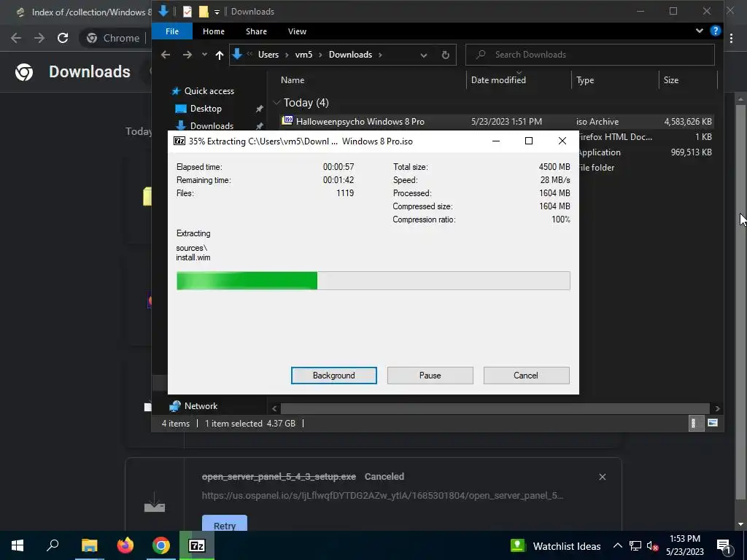Send the 7-Zip extraction to Background

(333, 376)
